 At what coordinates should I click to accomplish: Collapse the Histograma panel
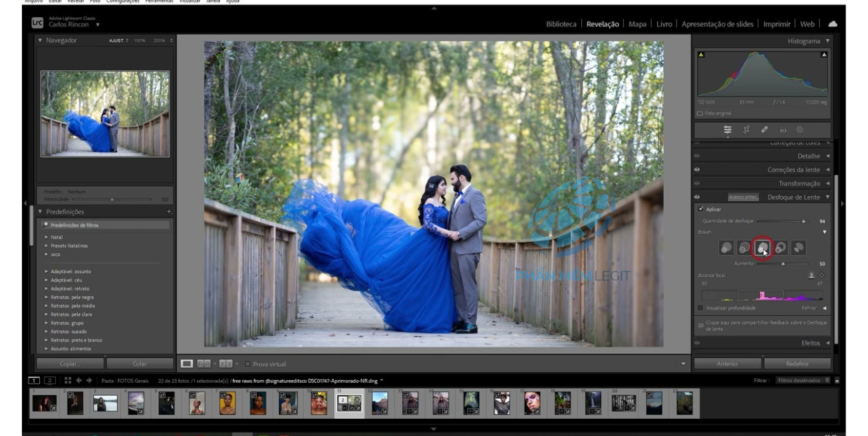tap(828, 41)
